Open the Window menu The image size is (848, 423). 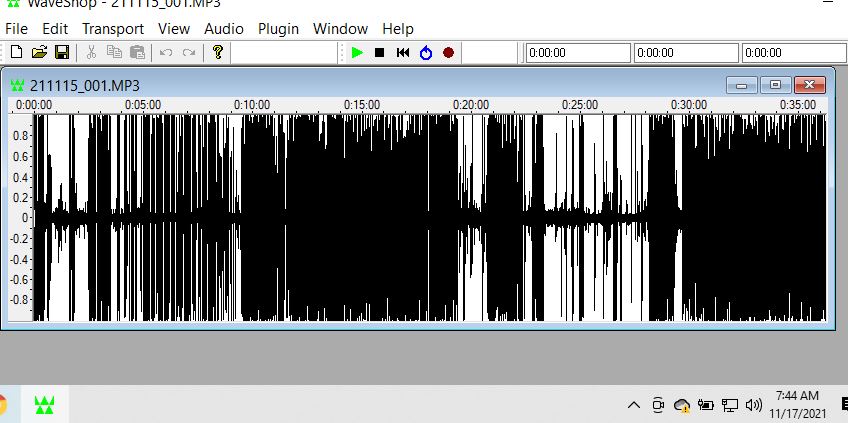340,29
